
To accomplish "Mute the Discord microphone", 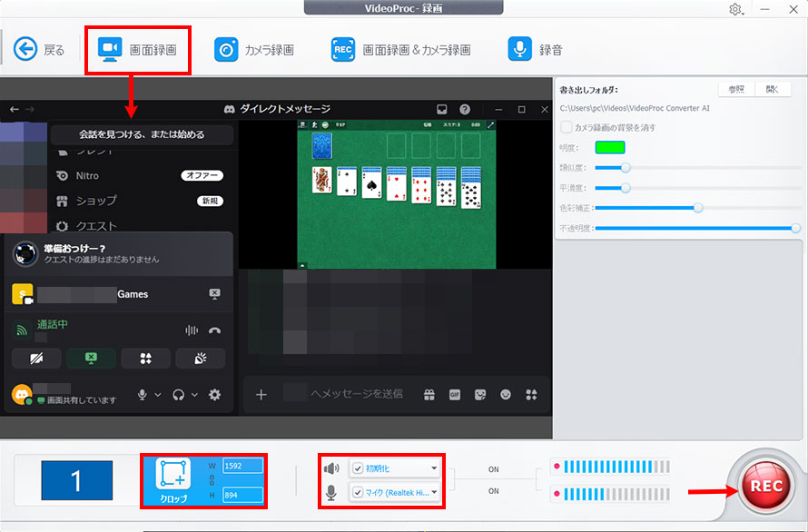I will [143, 395].
